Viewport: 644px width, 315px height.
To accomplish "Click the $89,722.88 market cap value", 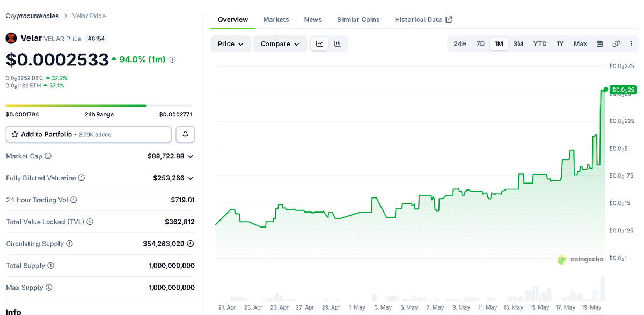I will pos(166,156).
